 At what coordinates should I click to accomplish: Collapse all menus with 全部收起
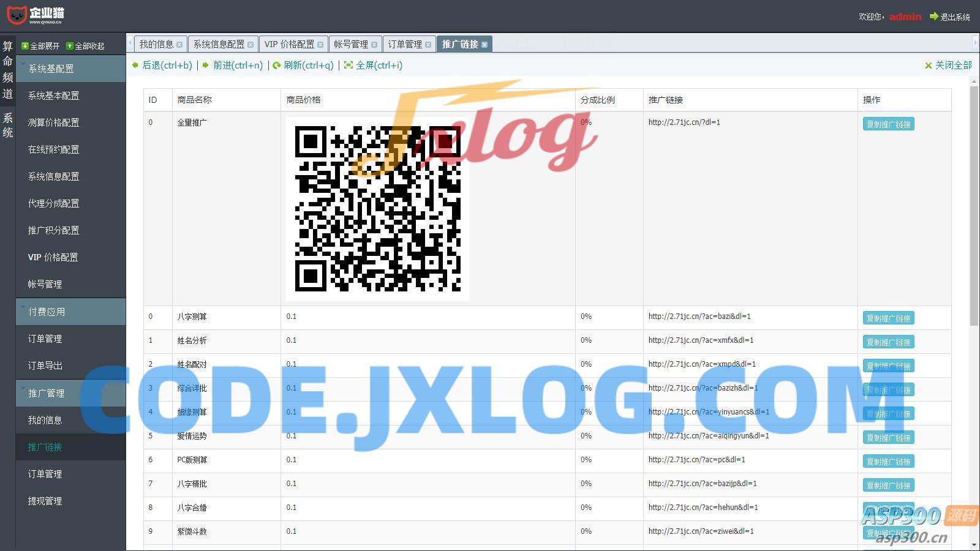[85, 46]
